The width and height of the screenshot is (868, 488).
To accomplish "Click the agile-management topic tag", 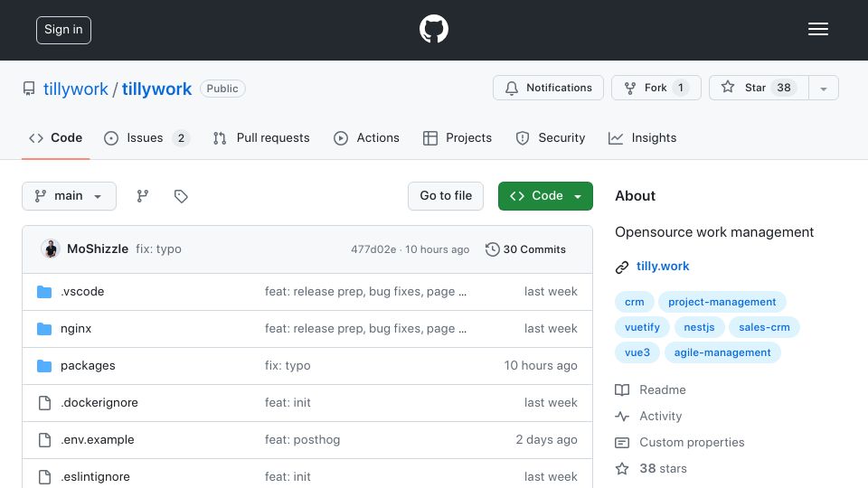I will click(722, 353).
